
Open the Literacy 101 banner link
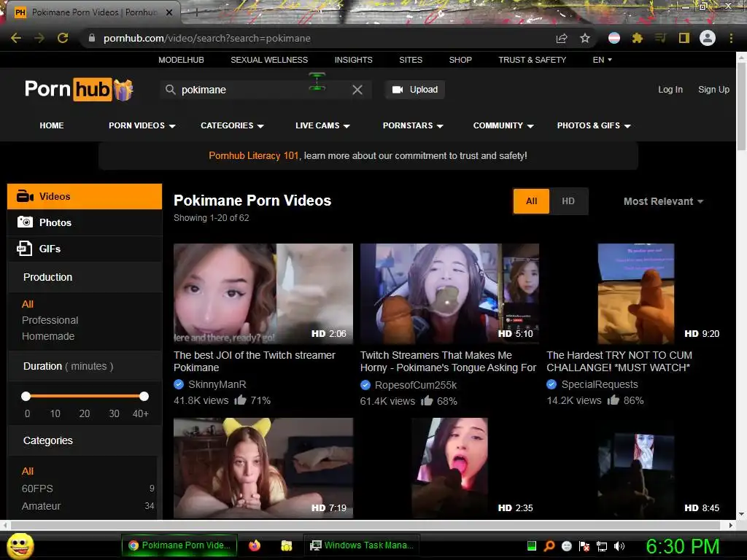pyautogui.click(x=253, y=156)
